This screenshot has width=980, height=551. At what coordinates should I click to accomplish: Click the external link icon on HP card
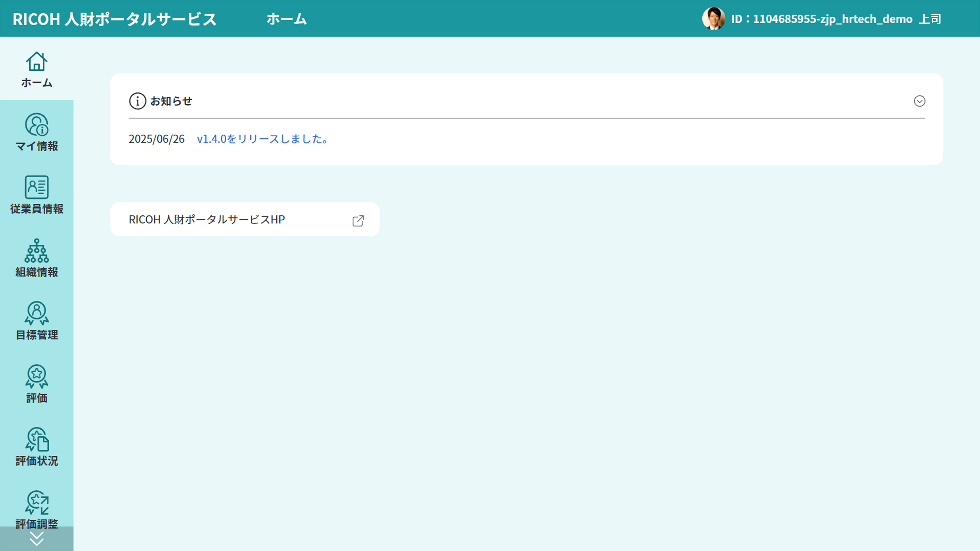[358, 221]
